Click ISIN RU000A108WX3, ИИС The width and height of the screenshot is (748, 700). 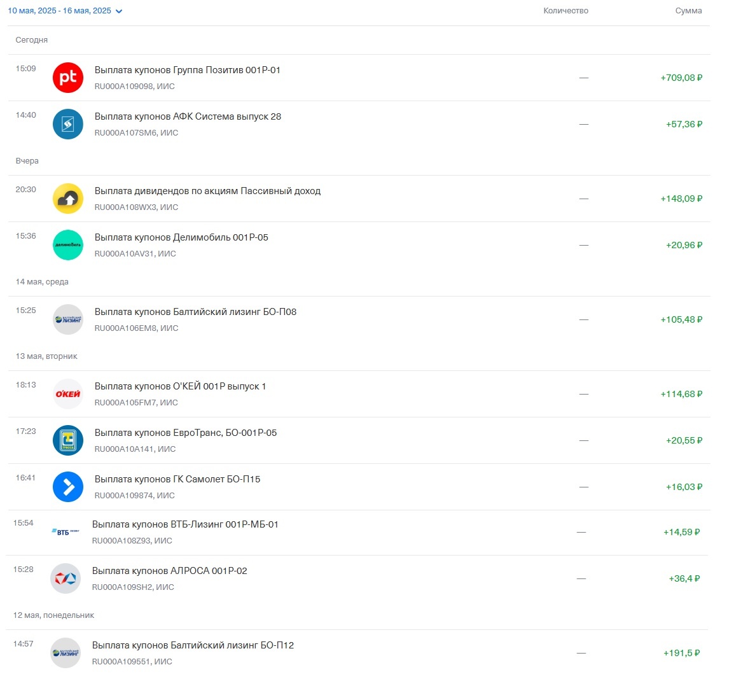point(136,207)
